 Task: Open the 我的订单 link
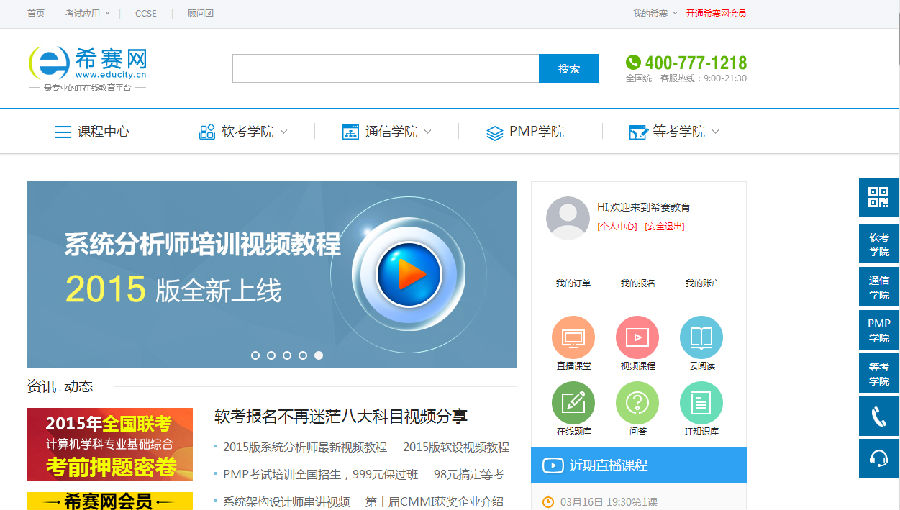(573, 283)
